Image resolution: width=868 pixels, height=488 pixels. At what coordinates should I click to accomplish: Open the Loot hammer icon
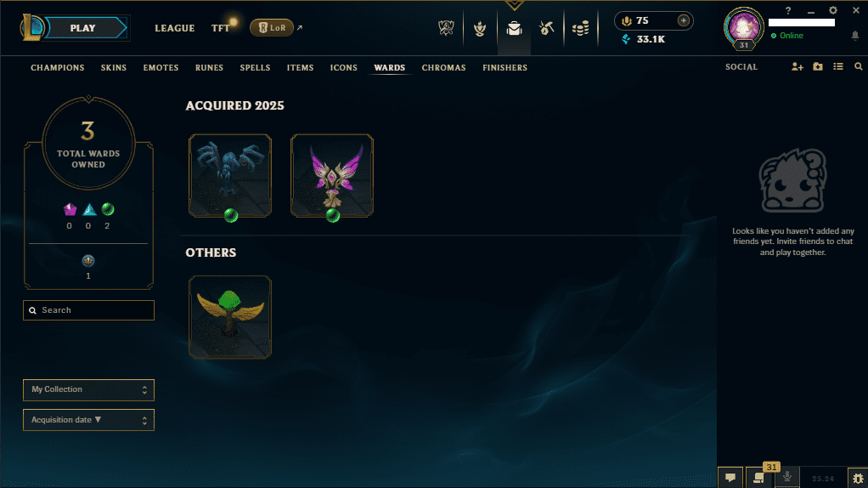click(547, 28)
